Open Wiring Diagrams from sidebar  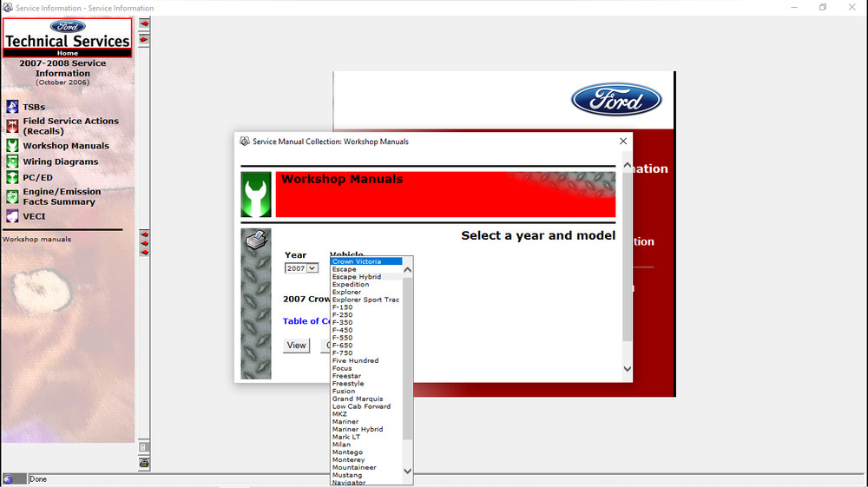pos(61,162)
